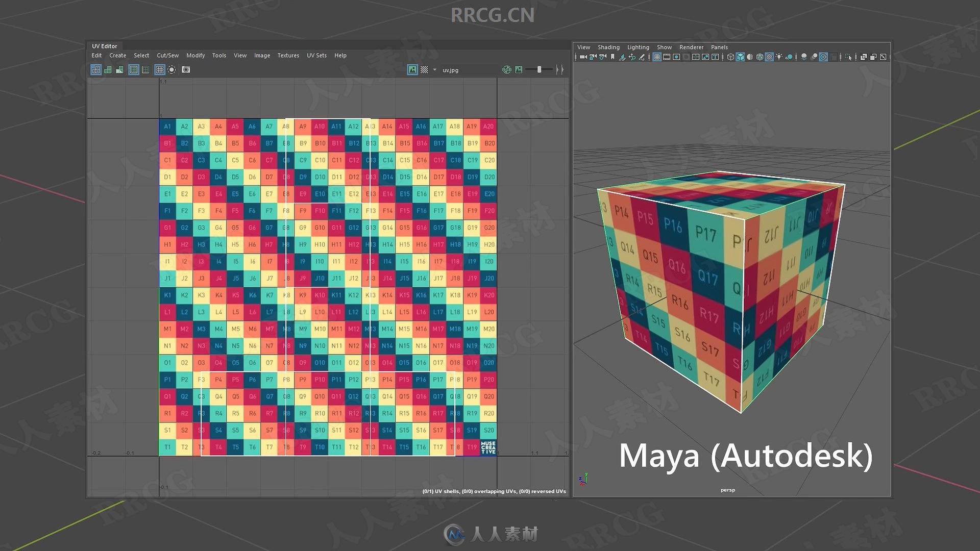Click the grease pencil icon
The width and height of the screenshot is (980, 551).
(x=642, y=57)
